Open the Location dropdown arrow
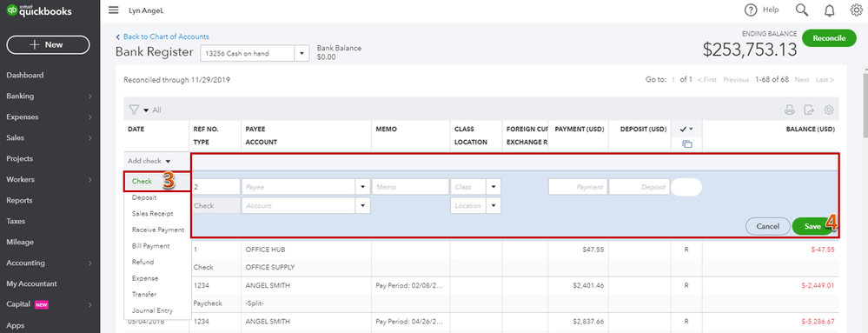The height and width of the screenshot is (333, 868). pyautogui.click(x=494, y=205)
